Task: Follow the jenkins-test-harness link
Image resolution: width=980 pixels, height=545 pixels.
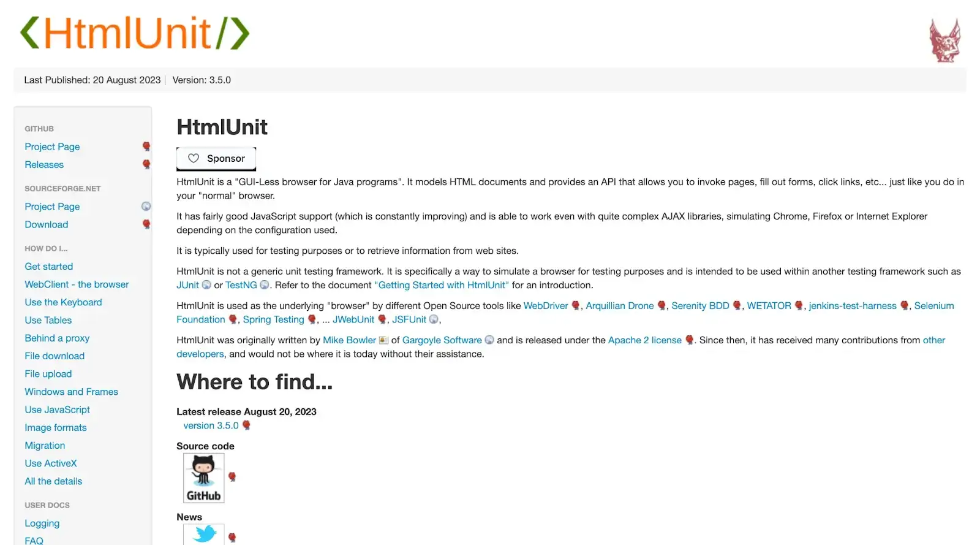Action: coord(853,306)
